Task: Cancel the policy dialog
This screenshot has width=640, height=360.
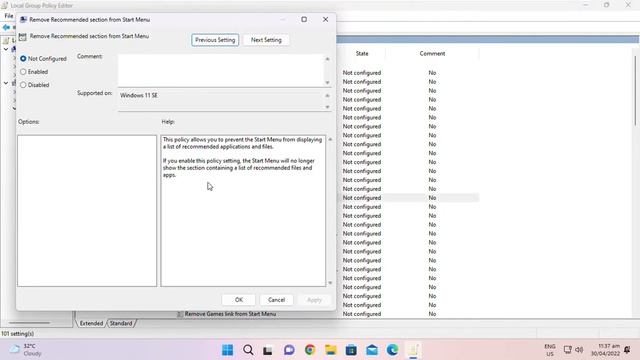Action: (276, 300)
